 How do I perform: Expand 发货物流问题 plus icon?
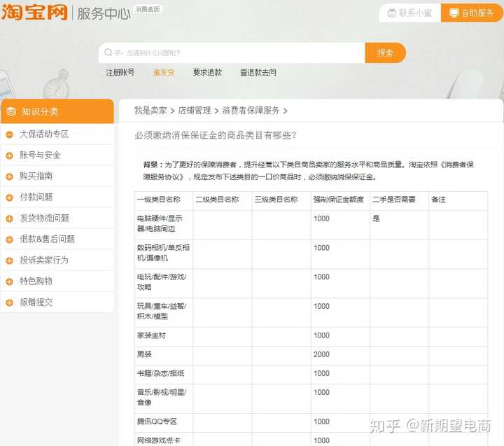(9, 218)
